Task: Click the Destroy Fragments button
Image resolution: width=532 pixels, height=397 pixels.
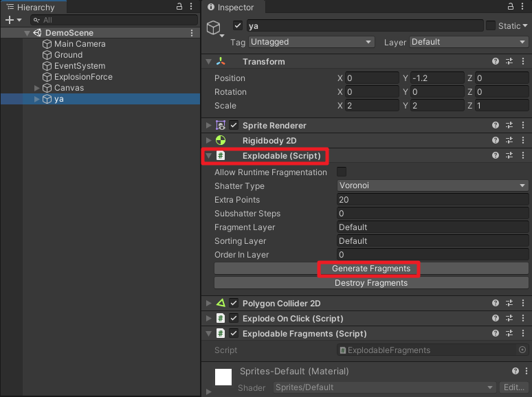Action: click(x=370, y=283)
